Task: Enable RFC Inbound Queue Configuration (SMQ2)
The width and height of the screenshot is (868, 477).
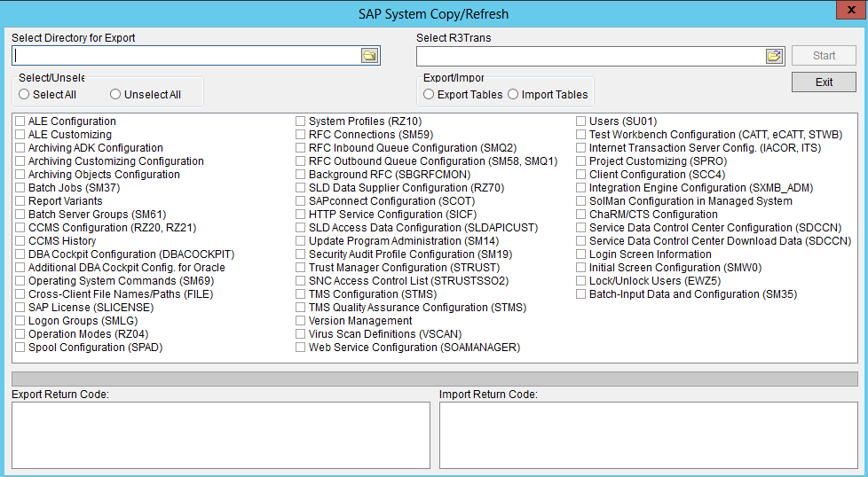Action: [301, 147]
